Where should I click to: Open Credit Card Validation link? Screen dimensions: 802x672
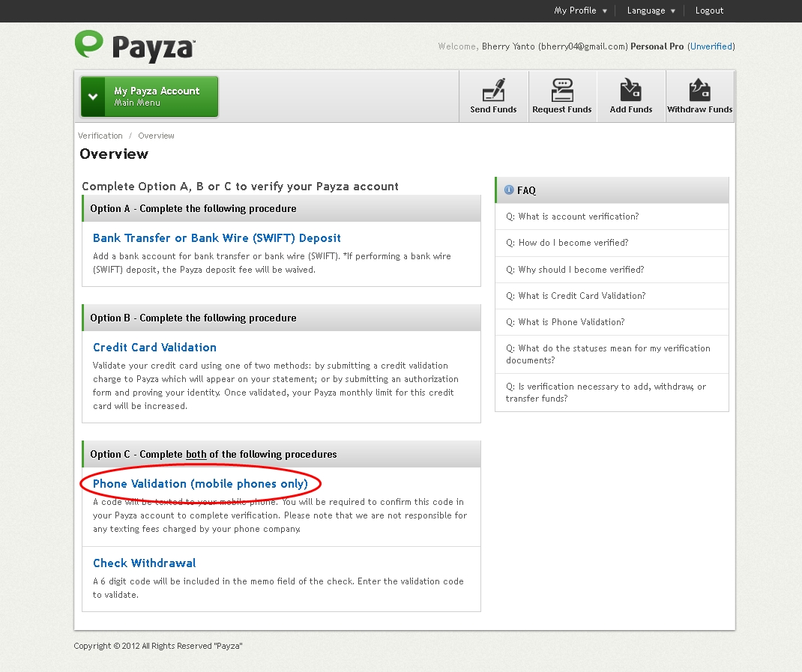coord(154,348)
